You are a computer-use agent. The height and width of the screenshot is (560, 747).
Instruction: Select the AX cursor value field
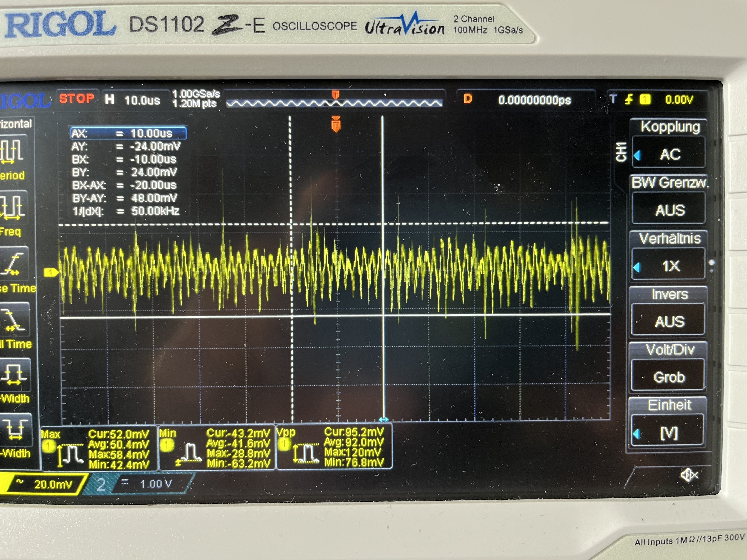click(x=128, y=133)
